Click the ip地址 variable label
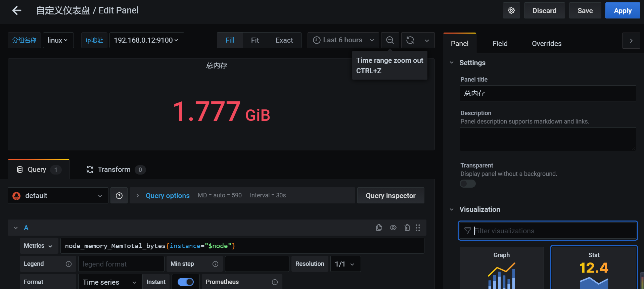The image size is (644, 289). coord(94,40)
